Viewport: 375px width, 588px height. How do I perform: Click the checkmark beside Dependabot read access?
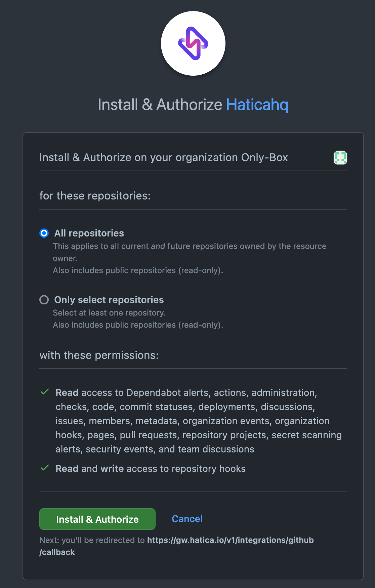pos(45,392)
